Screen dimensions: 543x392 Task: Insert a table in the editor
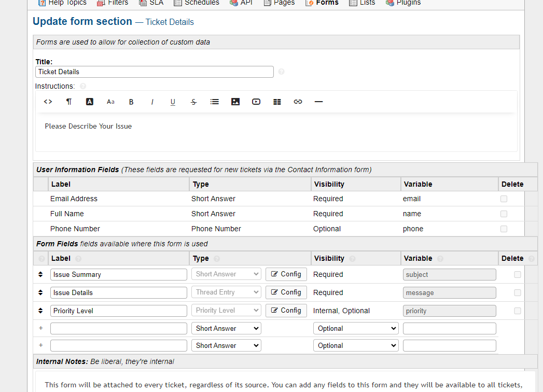click(277, 102)
